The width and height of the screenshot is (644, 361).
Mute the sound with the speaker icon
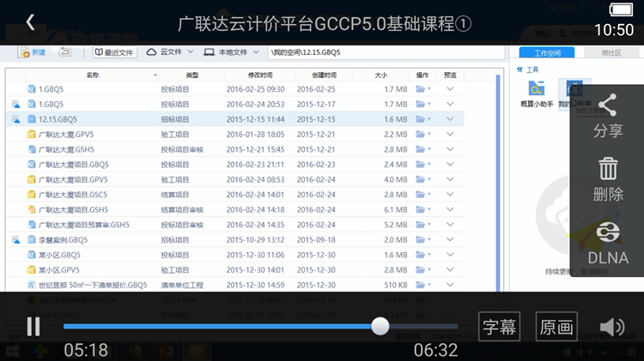coord(612,327)
